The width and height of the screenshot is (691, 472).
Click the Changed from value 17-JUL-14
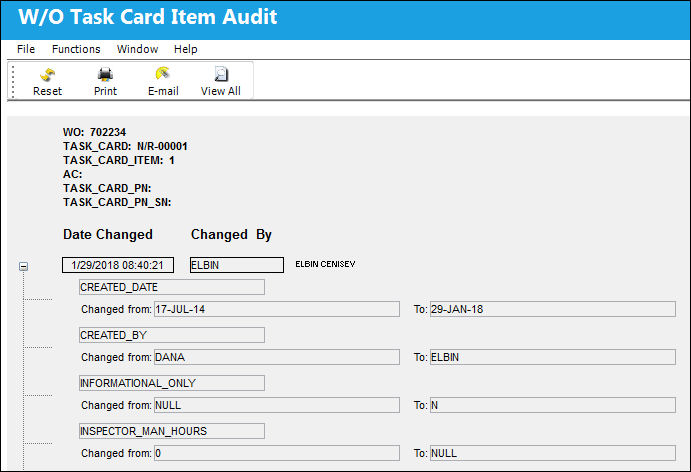click(277, 309)
